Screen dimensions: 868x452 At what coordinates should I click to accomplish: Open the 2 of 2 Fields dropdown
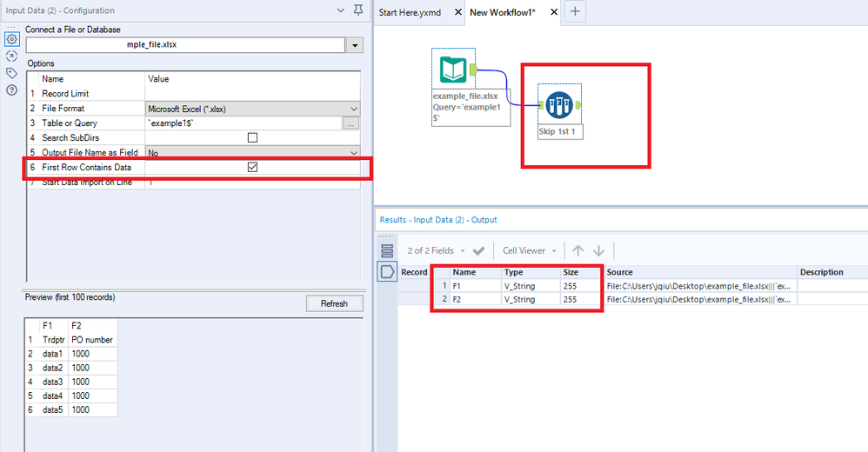point(436,250)
